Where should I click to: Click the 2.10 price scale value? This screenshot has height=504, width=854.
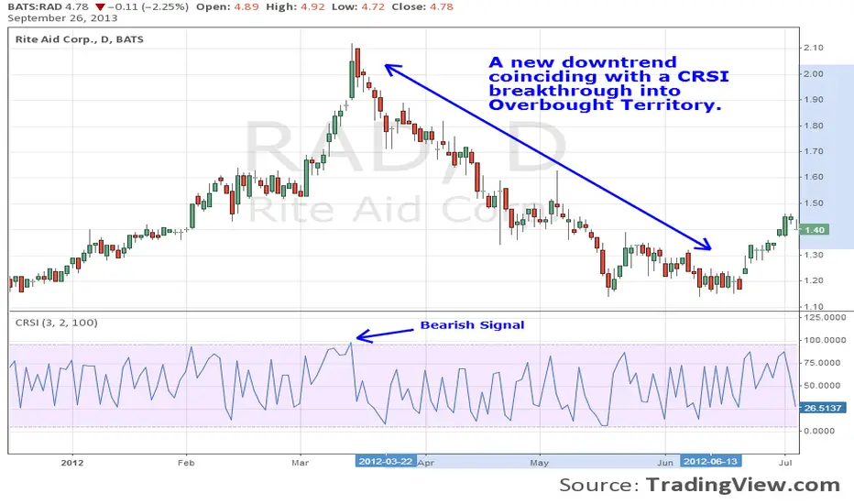[x=814, y=48]
